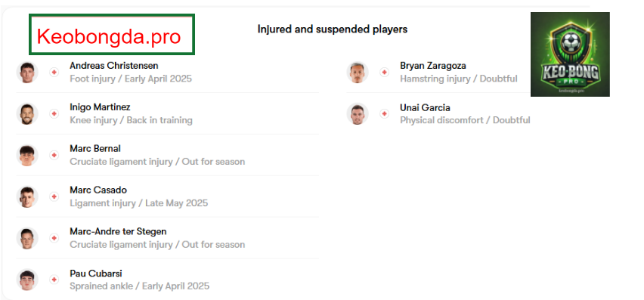This screenshot has width=644, height=300.
Task: Select the Injured and suspended players heading
Action: pyautogui.click(x=333, y=29)
